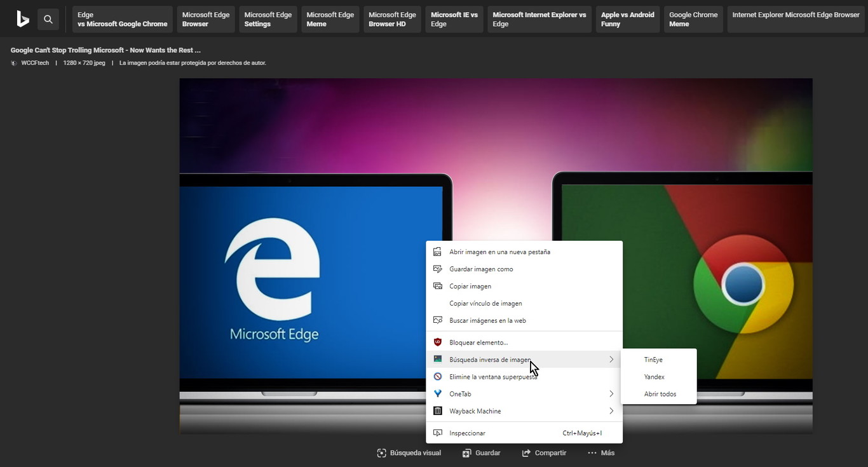Screen dimensions: 868x467
Task: Click the Búsqueda visual icon at the bottom
Action: coord(381,452)
